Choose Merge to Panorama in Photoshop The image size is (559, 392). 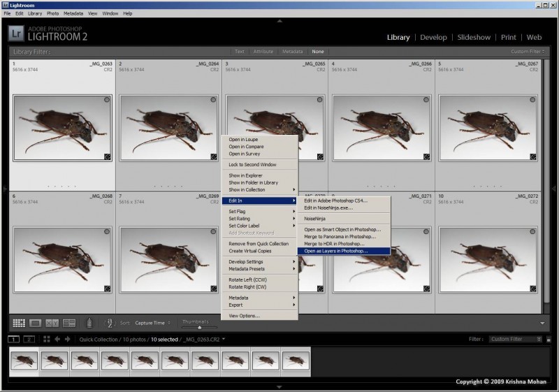[x=344, y=237]
